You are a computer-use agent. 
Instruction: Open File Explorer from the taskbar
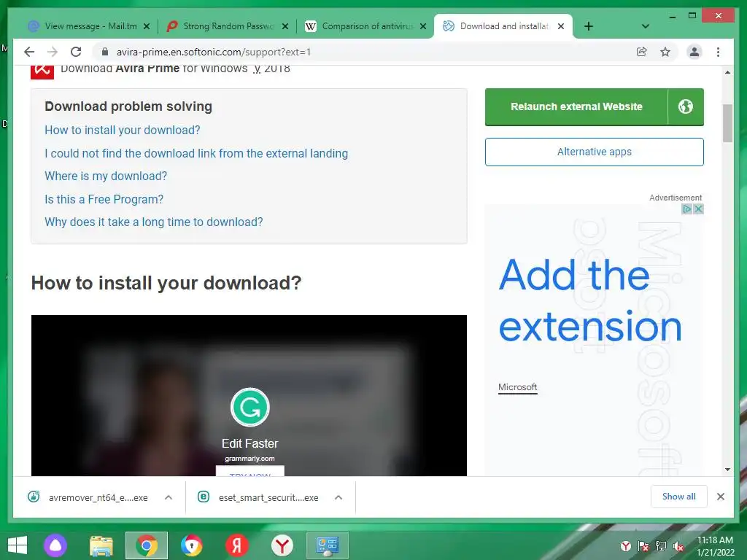click(x=101, y=545)
